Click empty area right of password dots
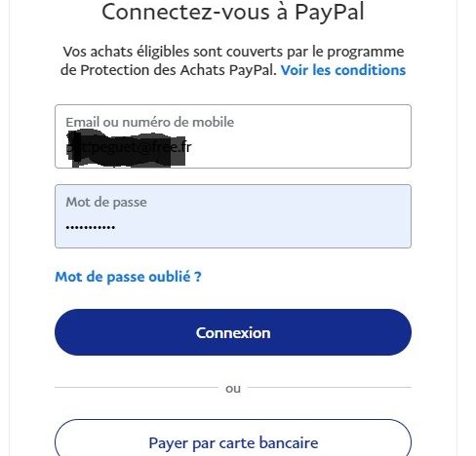Viewport: 476px width, 456px height. pos(260,227)
